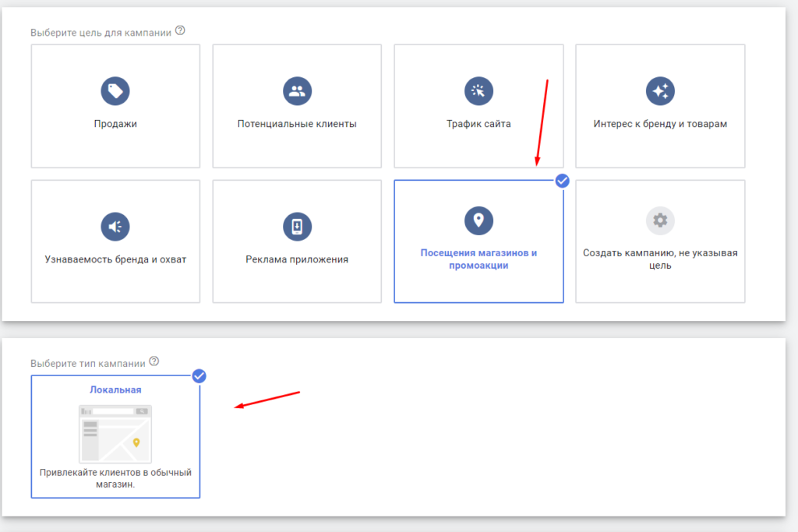Click the location pin icon for Посещения магазинов
The image size is (798, 532).
[x=478, y=220]
